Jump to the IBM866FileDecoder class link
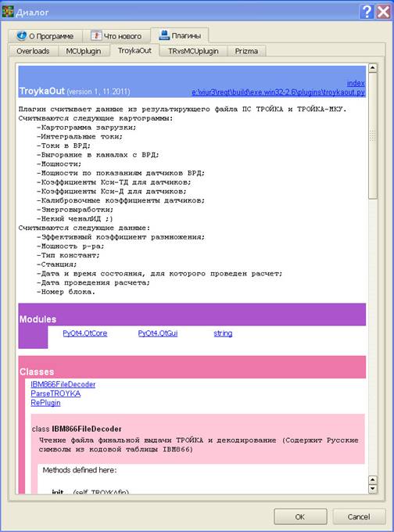Screen dimensions: 394x532 tap(63, 384)
